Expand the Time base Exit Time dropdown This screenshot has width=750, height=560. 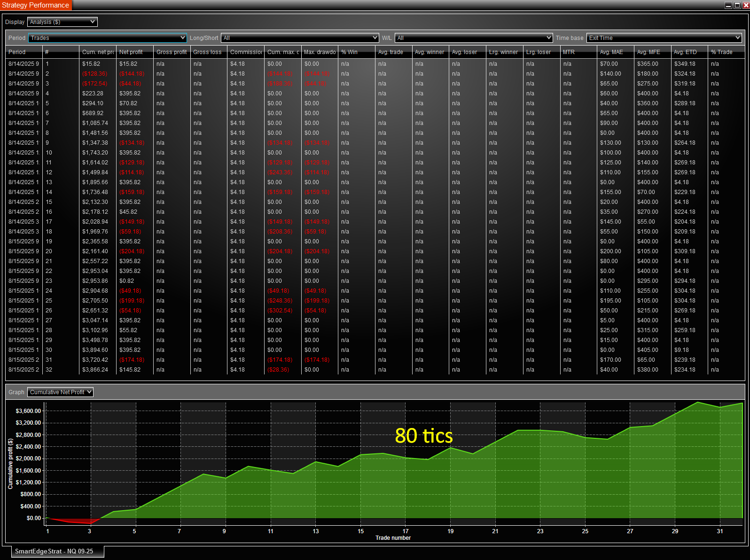click(664, 38)
